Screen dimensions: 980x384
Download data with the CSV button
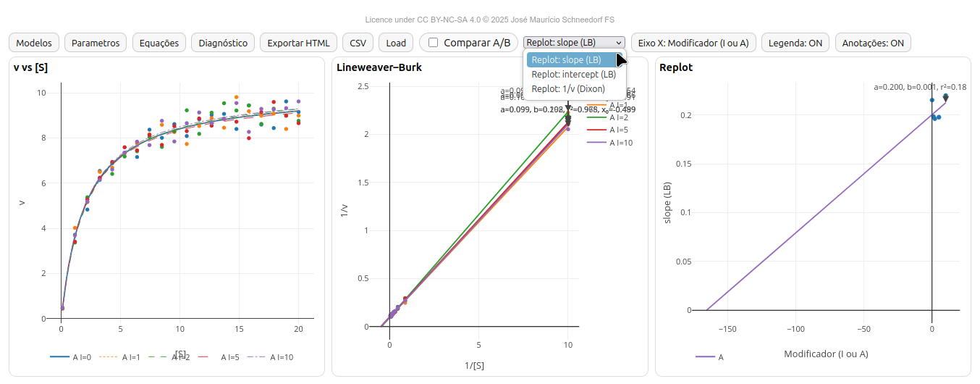pyautogui.click(x=358, y=43)
